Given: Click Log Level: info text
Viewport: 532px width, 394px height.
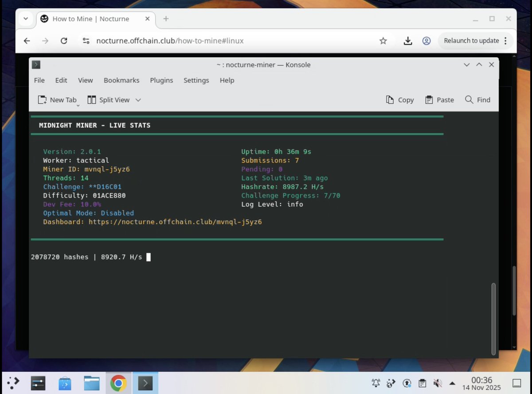Looking at the screenshot, I should [272, 205].
